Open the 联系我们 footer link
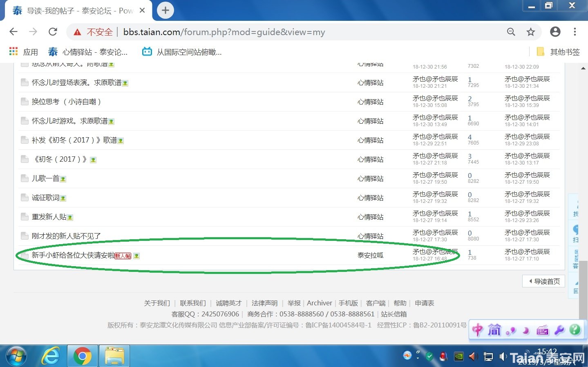 tap(193, 303)
